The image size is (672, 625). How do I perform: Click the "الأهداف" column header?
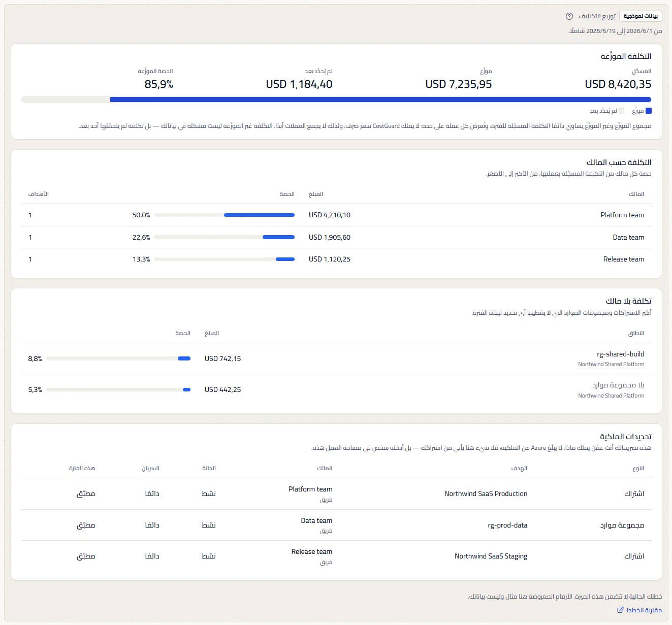pyautogui.click(x=39, y=194)
